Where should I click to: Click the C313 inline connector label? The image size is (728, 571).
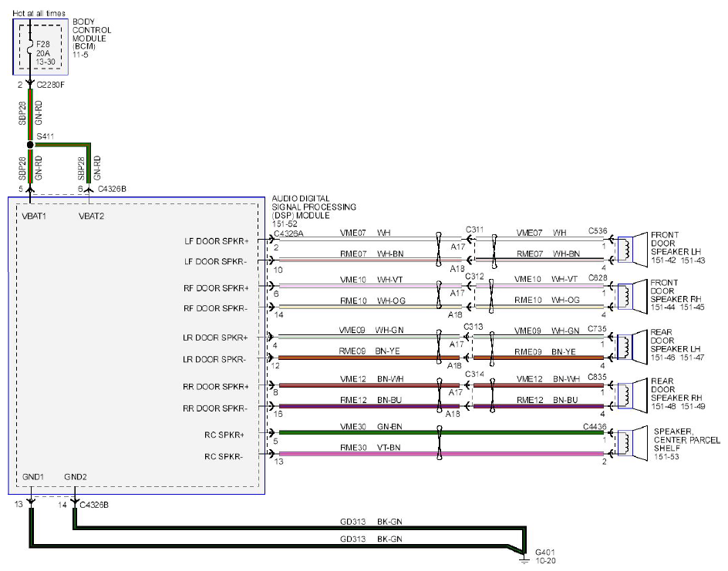[x=473, y=327]
